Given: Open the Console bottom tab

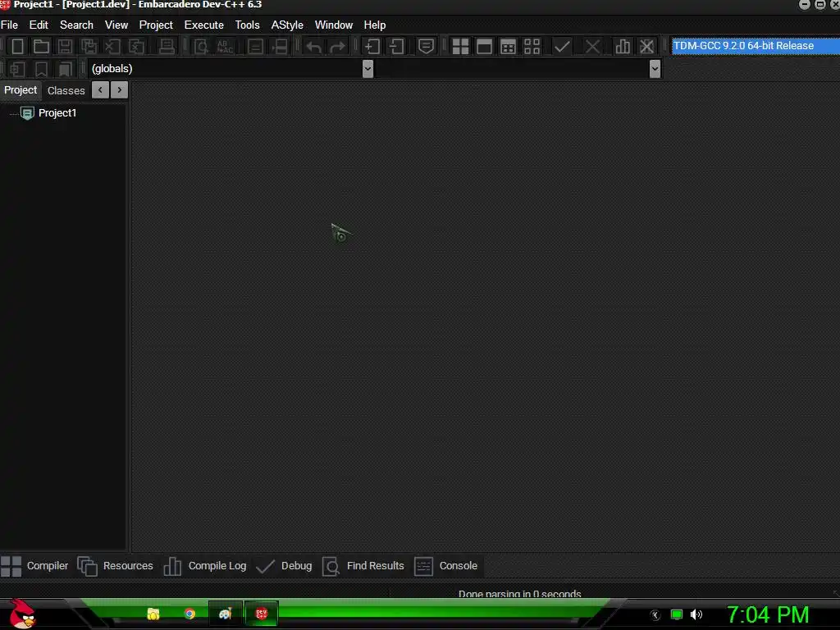Looking at the screenshot, I should (445, 566).
